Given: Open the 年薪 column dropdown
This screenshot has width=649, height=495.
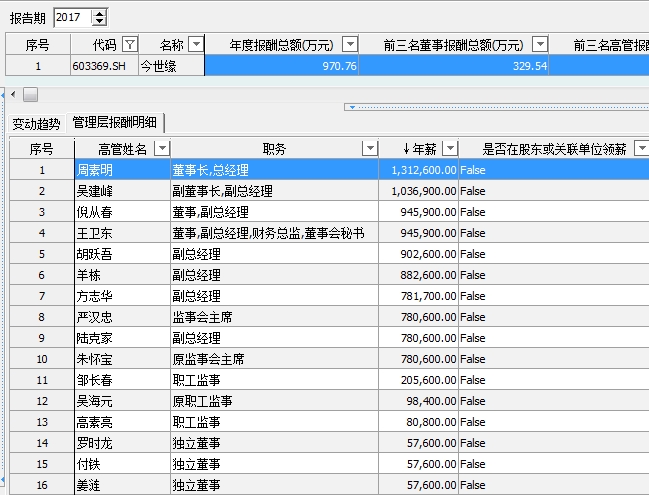Looking at the screenshot, I should click(450, 148).
